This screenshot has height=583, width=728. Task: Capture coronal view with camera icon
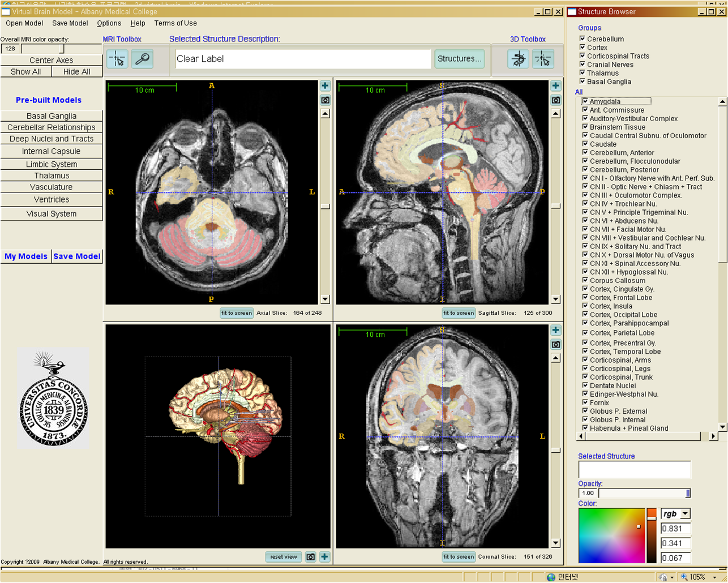click(555, 345)
